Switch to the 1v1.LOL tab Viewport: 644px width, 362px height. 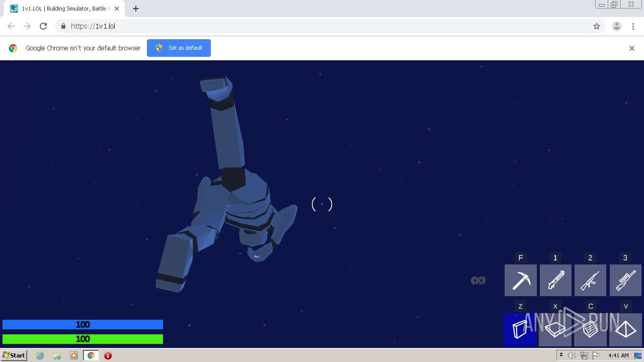click(64, 9)
